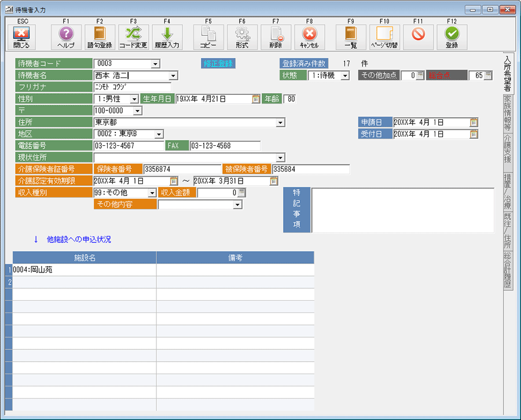The image size is (521, 420).
Task: Click the 修正登録 status label
Action: tap(218, 64)
